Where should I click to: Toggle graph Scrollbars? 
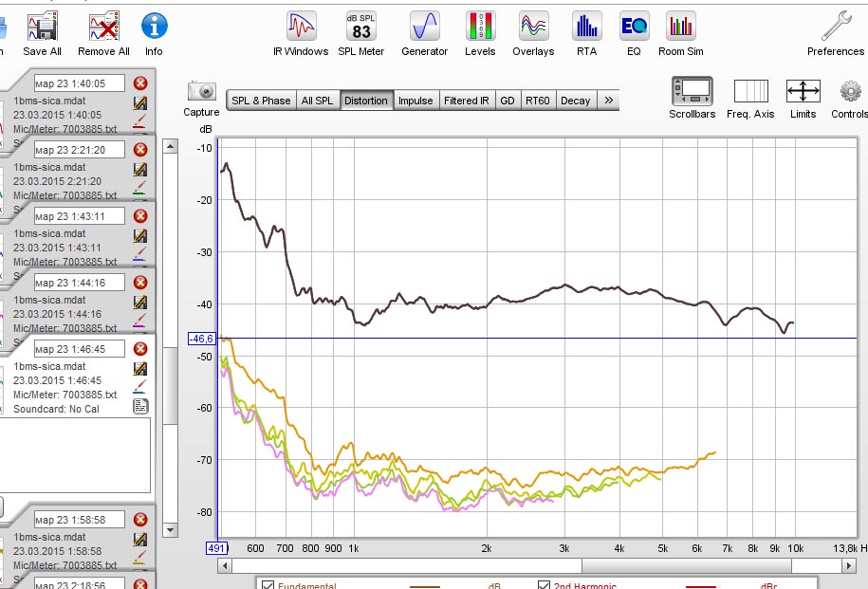pos(692,91)
